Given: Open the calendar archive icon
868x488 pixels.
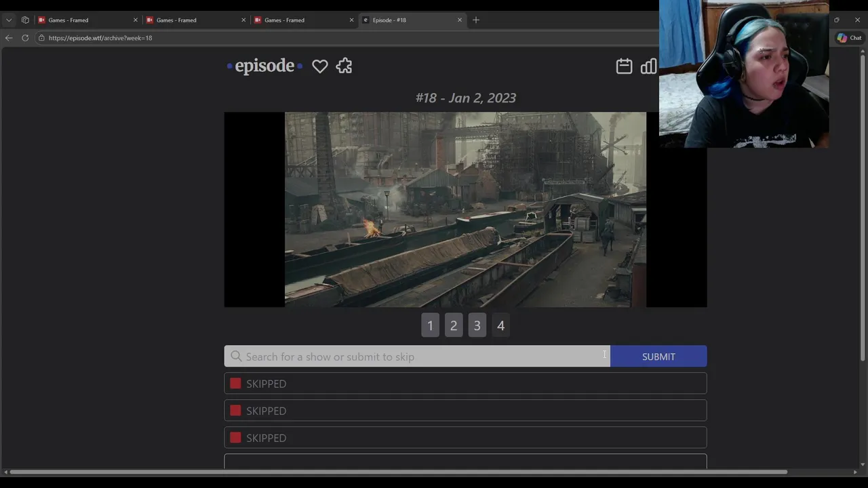Looking at the screenshot, I should click(624, 66).
